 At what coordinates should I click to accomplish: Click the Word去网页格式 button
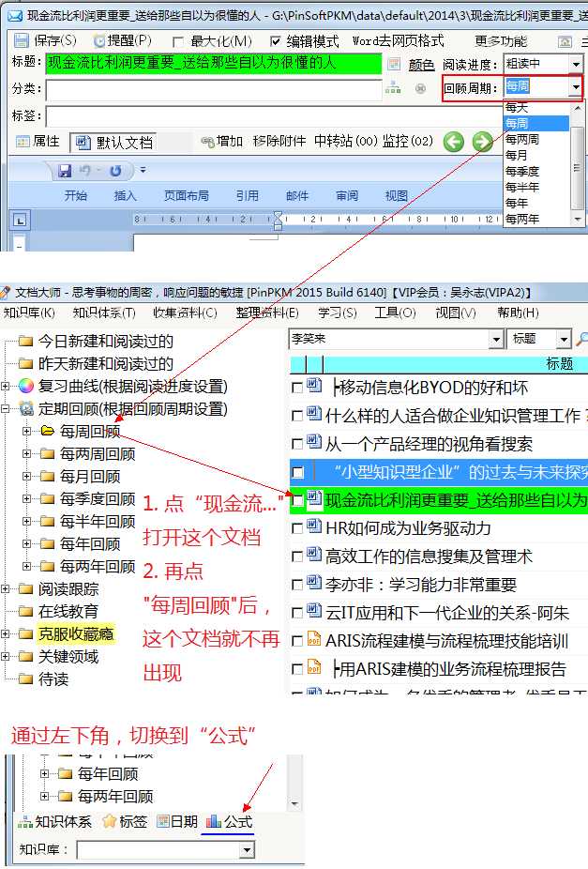coord(398,41)
